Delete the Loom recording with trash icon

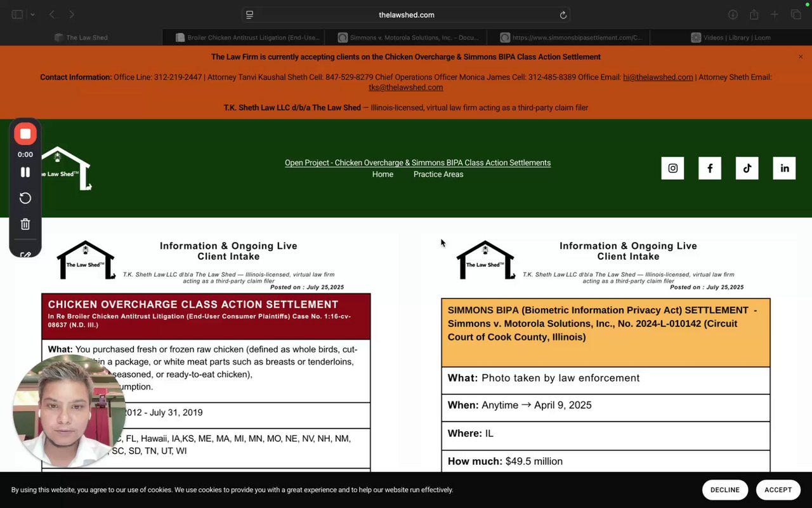tap(25, 224)
